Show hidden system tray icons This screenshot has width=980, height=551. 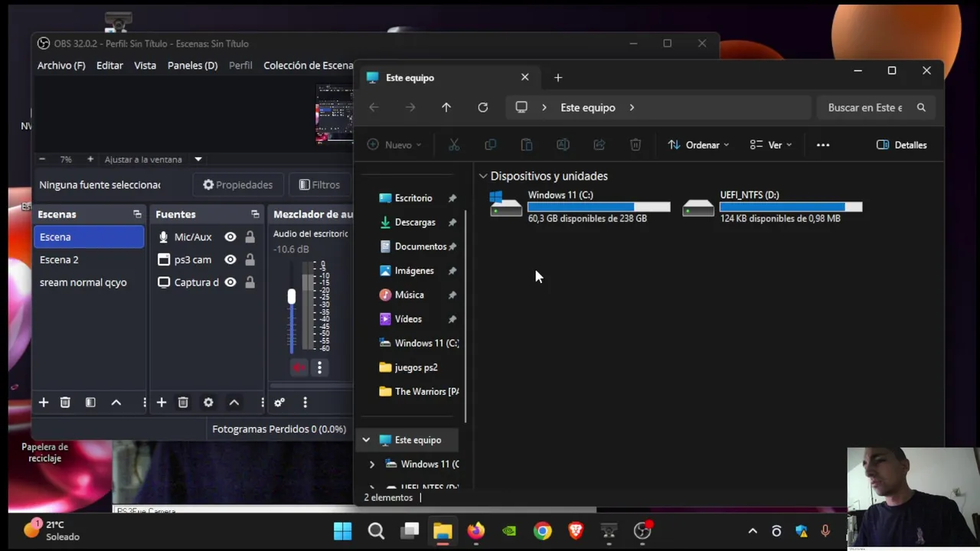pyautogui.click(x=753, y=530)
